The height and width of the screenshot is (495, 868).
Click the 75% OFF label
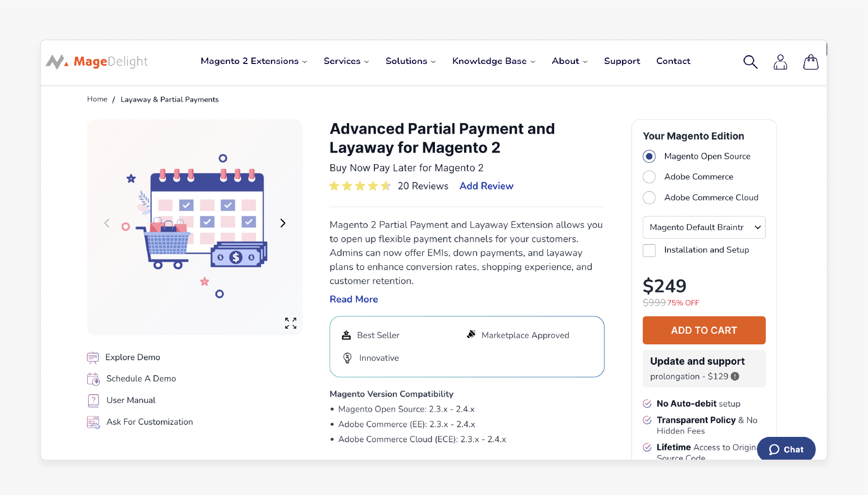tap(683, 303)
